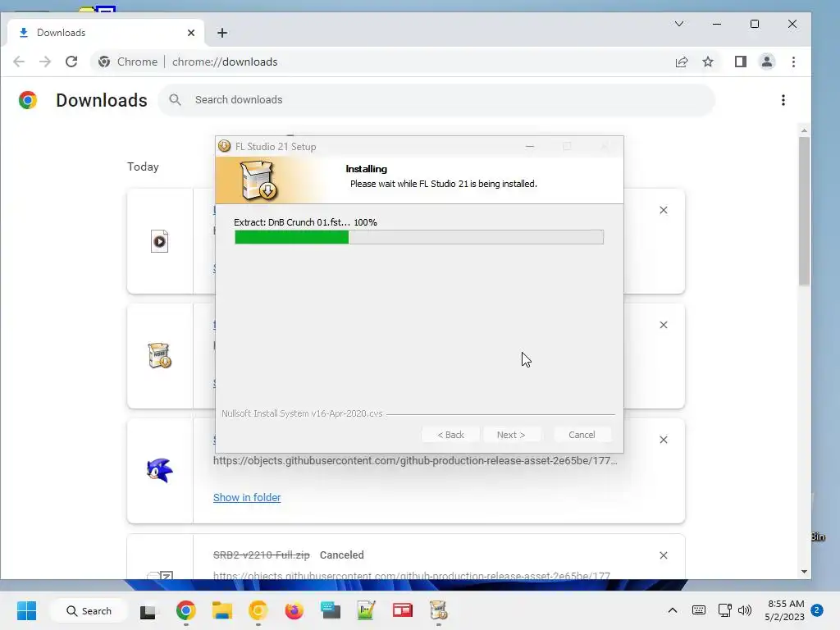
Task: Open File Explorer from taskbar
Action: click(x=221, y=610)
